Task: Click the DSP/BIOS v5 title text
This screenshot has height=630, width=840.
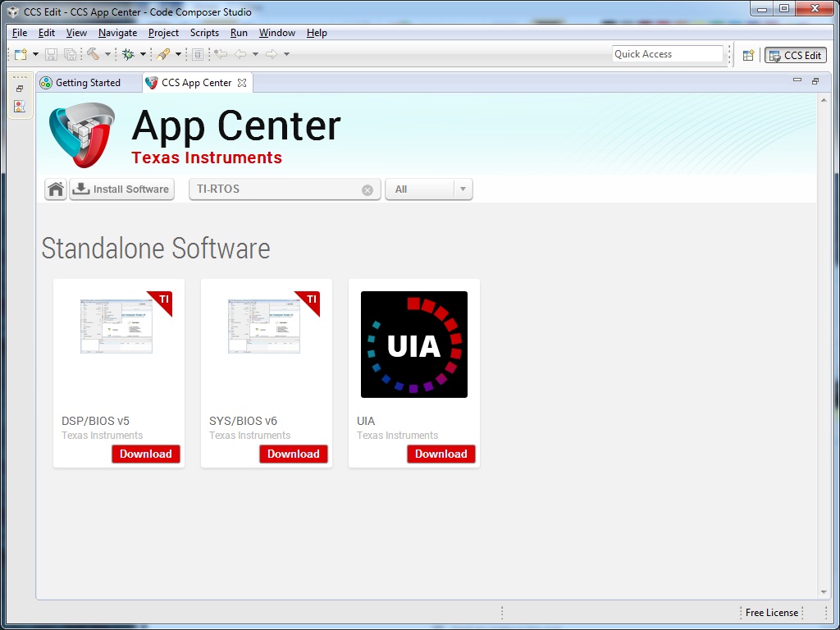Action: 95,421
